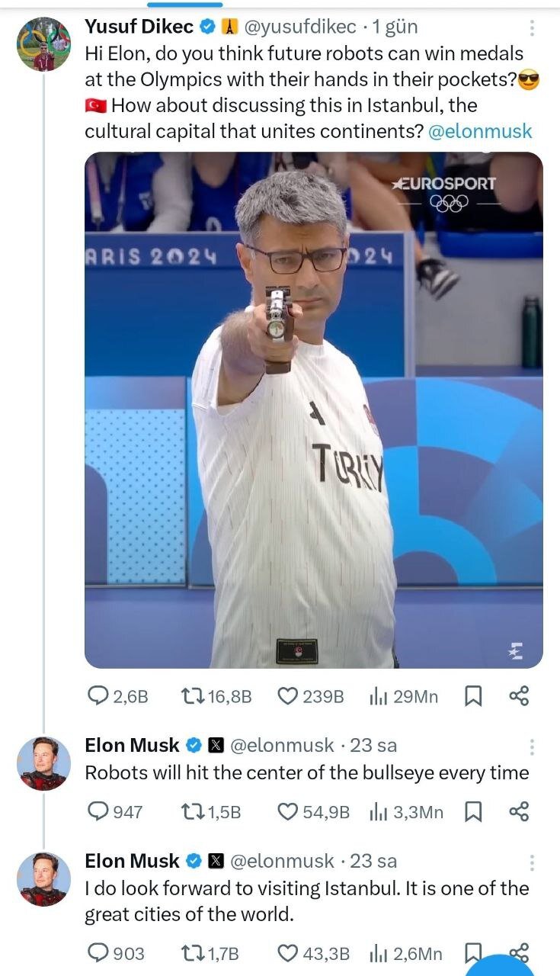Reply to Elon's Istanbul tweet

point(99,953)
